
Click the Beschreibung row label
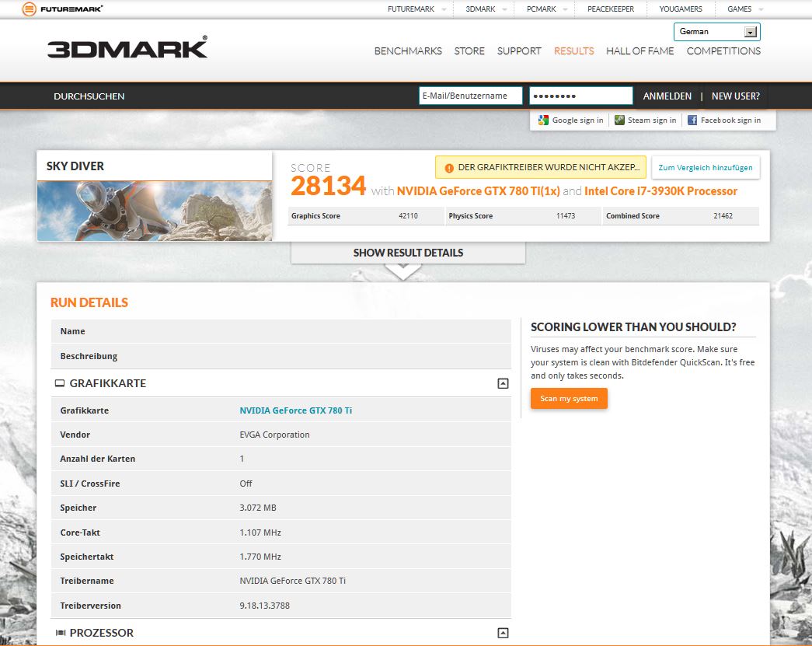click(89, 356)
